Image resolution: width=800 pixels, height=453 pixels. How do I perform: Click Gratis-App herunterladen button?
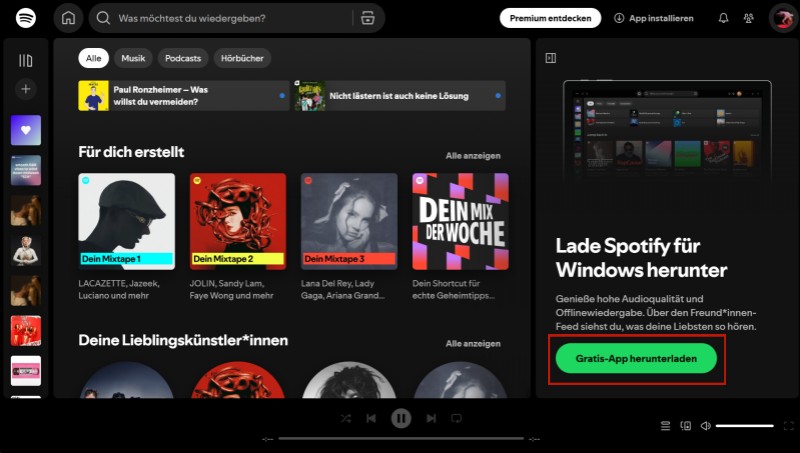click(636, 358)
